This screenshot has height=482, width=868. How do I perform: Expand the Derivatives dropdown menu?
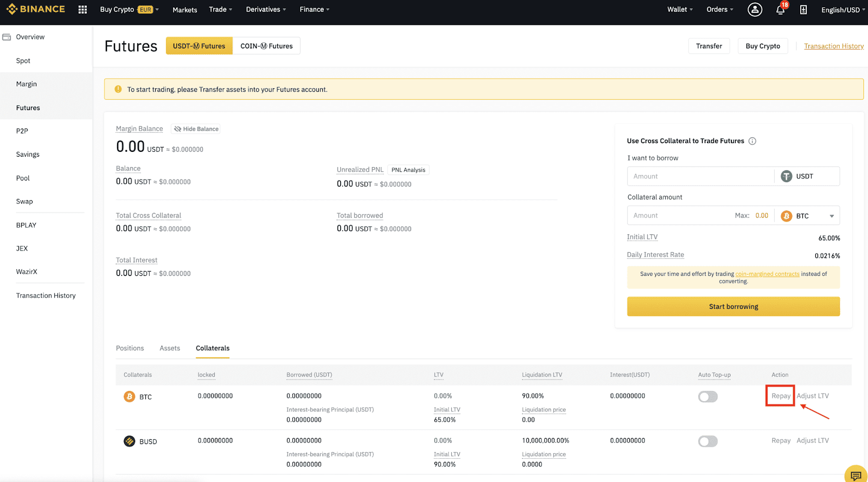pos(266,10)
